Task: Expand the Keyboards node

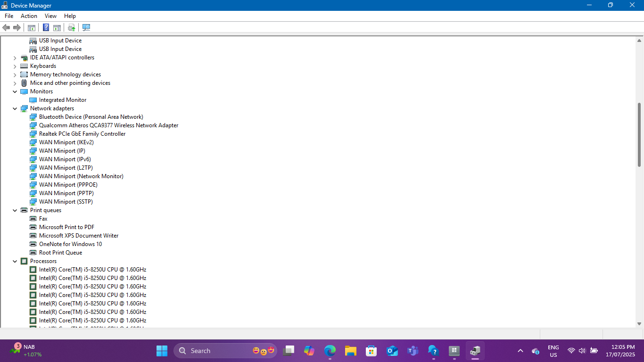Action: (x=15, y=66)
